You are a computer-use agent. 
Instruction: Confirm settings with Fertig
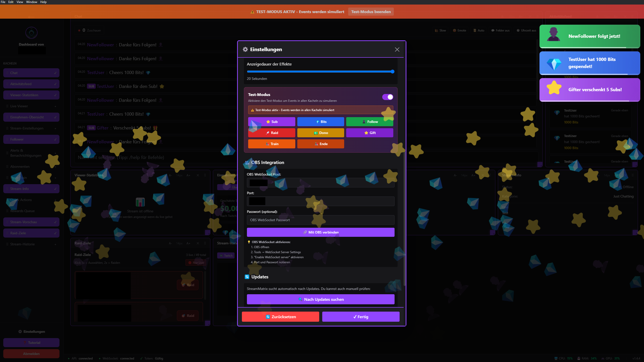pos(361,317)
